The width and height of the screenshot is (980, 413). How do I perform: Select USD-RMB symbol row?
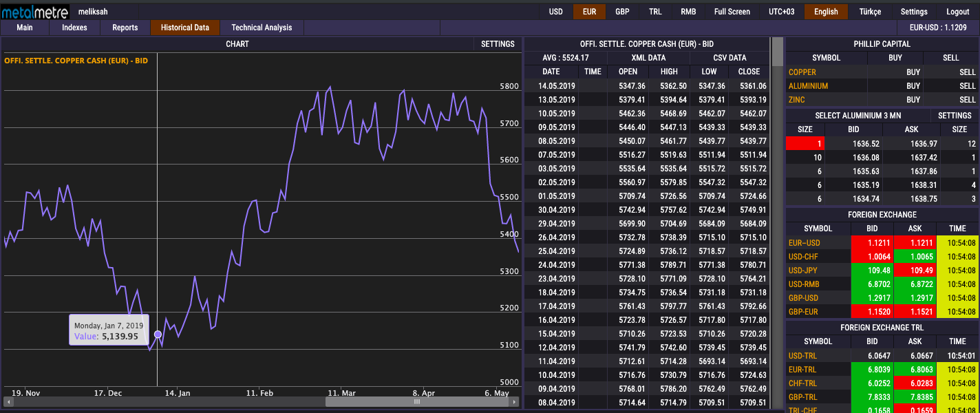(804, 284)
